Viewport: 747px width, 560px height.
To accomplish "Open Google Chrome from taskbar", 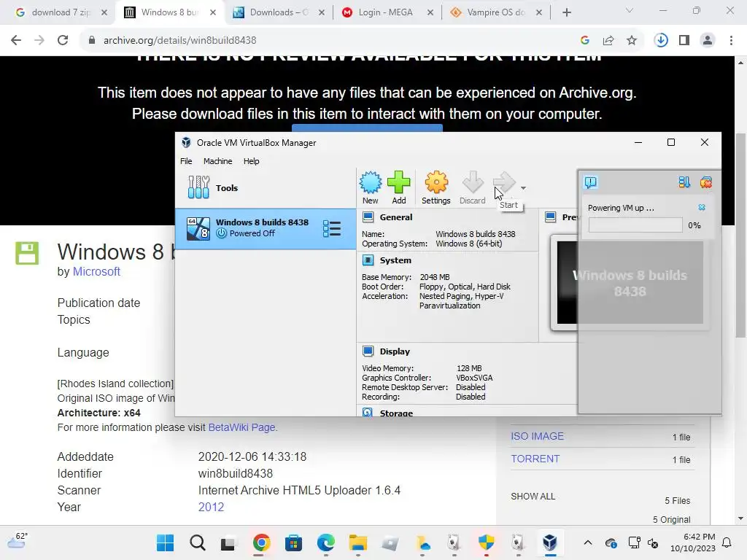I will tap(262, 542).
